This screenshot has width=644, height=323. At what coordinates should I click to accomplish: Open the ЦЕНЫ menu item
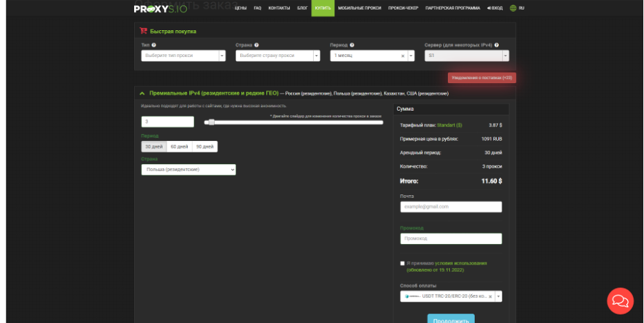tap(241, 8)
